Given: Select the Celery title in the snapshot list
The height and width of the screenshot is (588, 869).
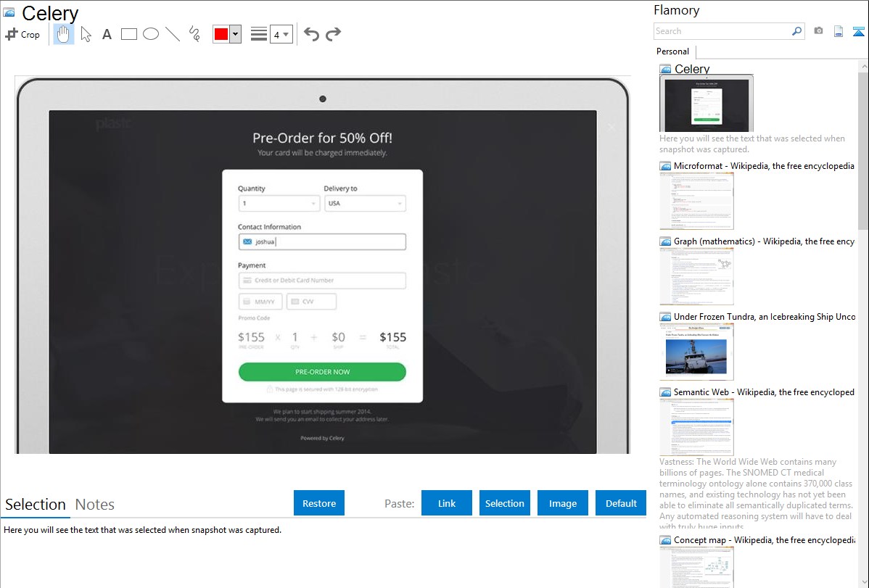Looking at the screenshot, I should click(692, 69).
